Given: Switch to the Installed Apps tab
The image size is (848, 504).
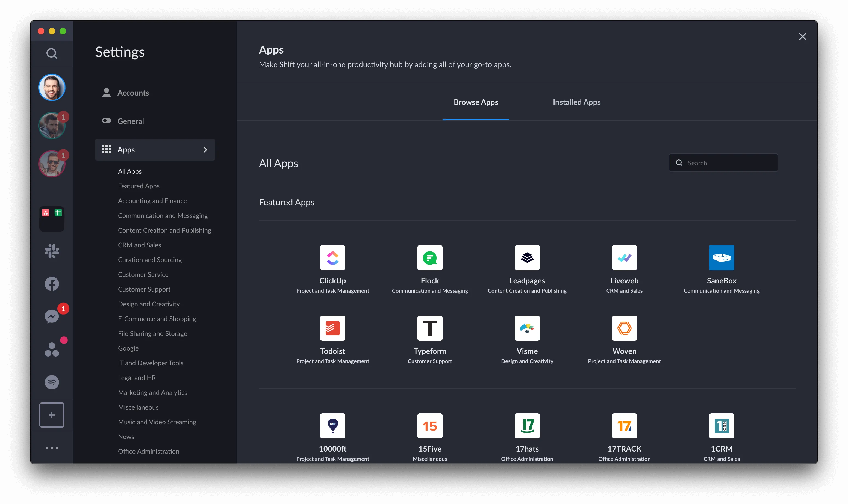Looking at the screenshot, I should [576, 102].
